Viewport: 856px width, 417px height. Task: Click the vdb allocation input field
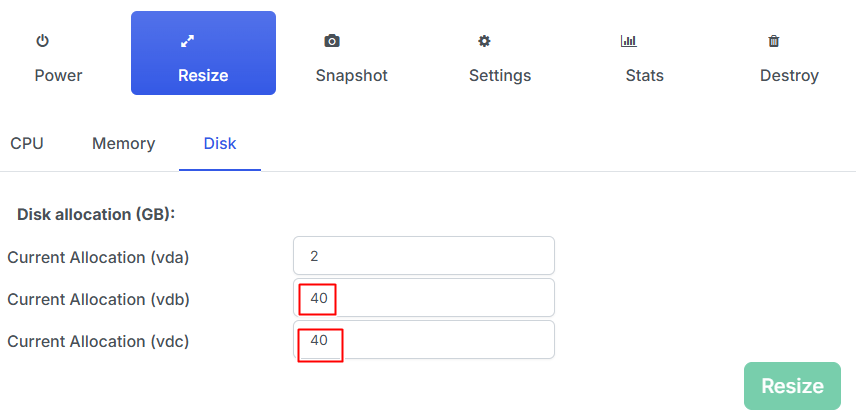point(424,298)
